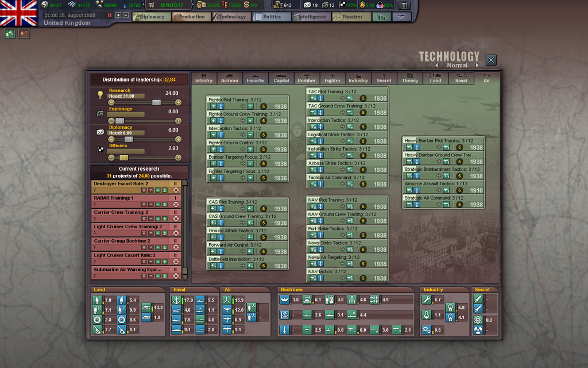Screen dimensions: 588x368
Task: Select Bomber Targeting Focus technology
Action: (x=247, y=160)
